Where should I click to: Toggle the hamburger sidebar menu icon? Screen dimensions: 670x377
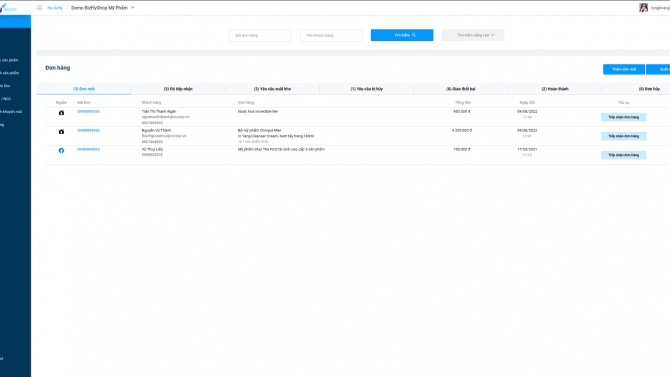tap(39, 8)
